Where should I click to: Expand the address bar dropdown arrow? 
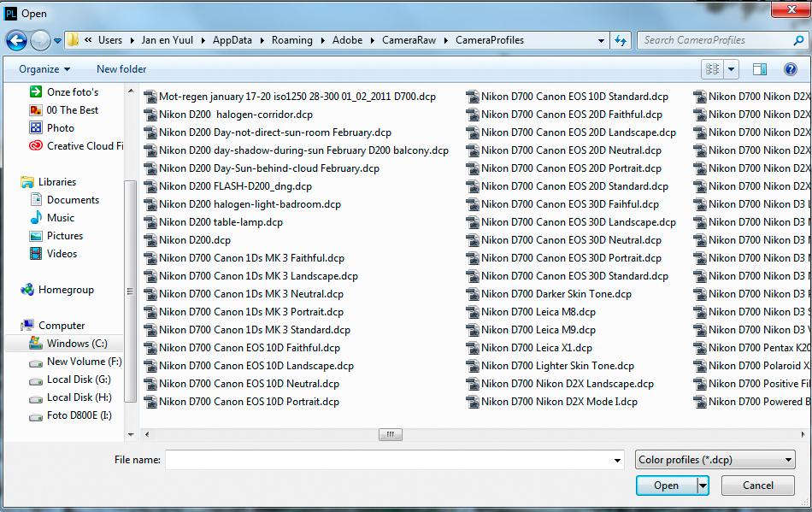point(601,40)
